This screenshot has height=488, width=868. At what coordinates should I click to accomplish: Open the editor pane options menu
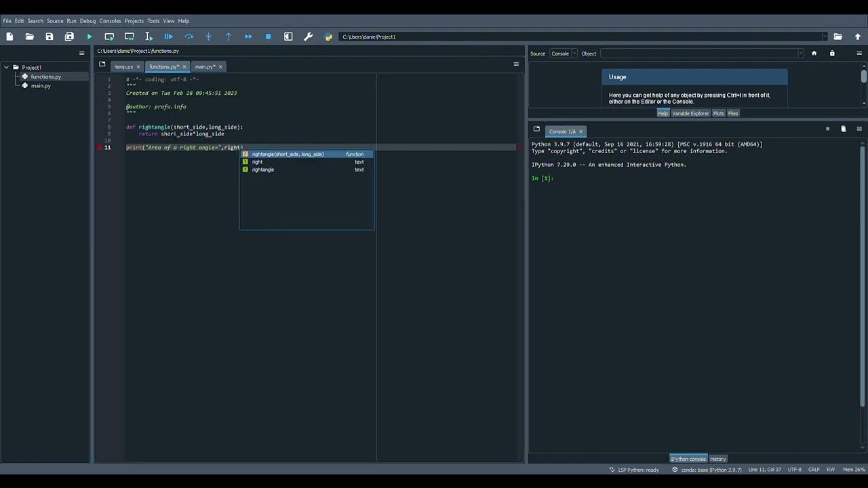(x=516, y=64)
